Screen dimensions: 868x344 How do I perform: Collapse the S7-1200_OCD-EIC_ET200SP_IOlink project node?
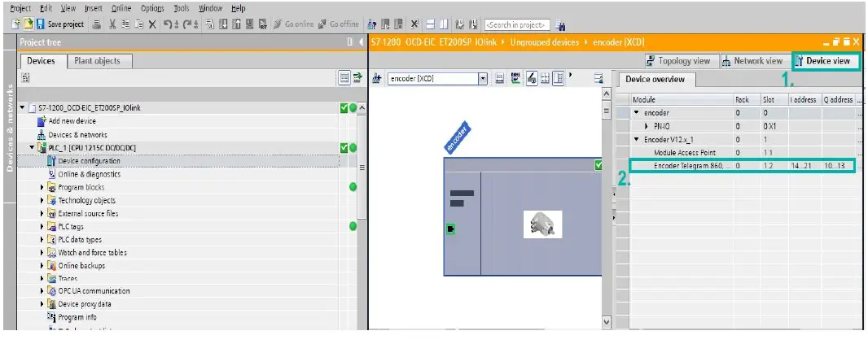23,108
